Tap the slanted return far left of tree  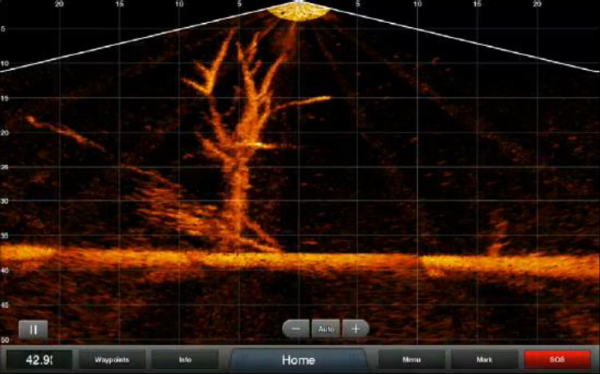[x=65, y=132]
